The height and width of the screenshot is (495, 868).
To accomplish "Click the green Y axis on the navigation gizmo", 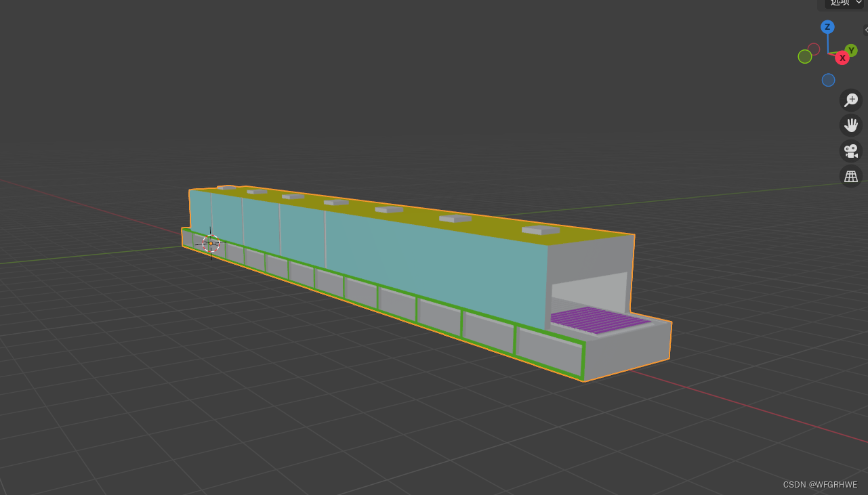I will point(850,50).
